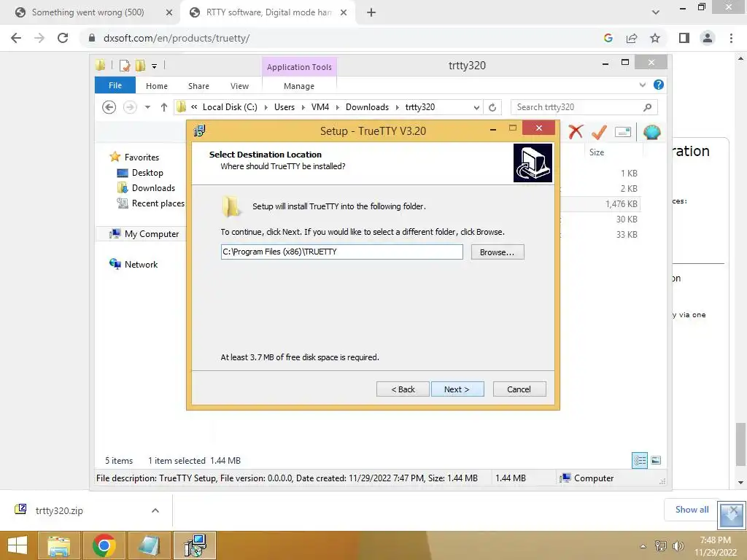
Task: Click Downloads in the address breadcrumb
Action: (x=368, y=107)
